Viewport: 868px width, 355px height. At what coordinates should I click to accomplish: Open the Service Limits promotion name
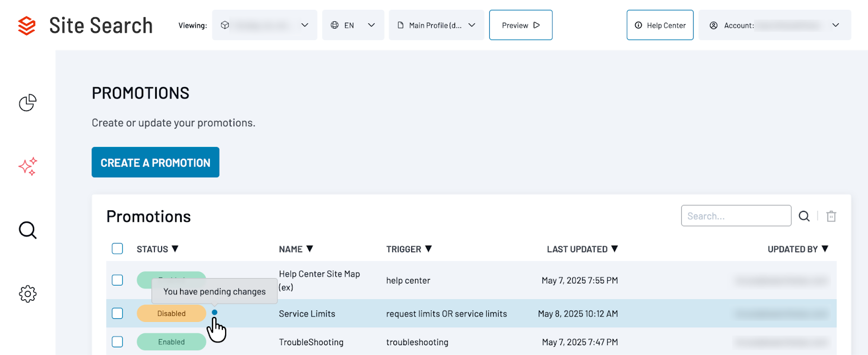(x=307, y=314)
